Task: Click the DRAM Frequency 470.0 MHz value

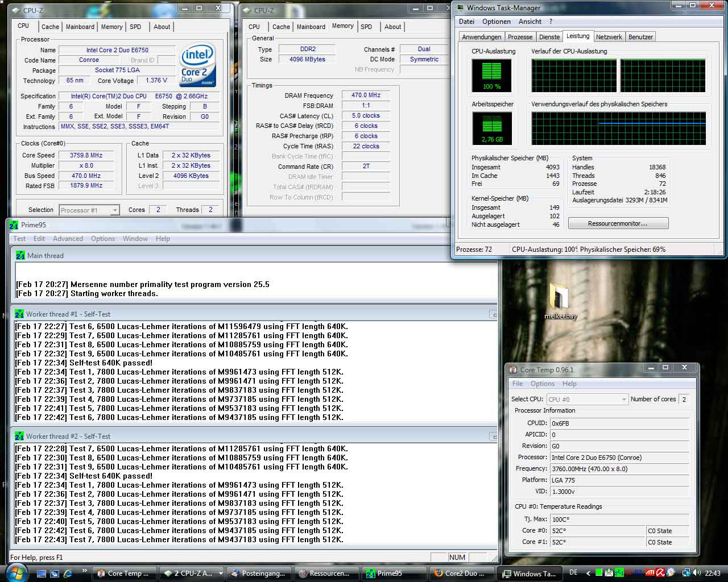Action: [x=366, y=95]
